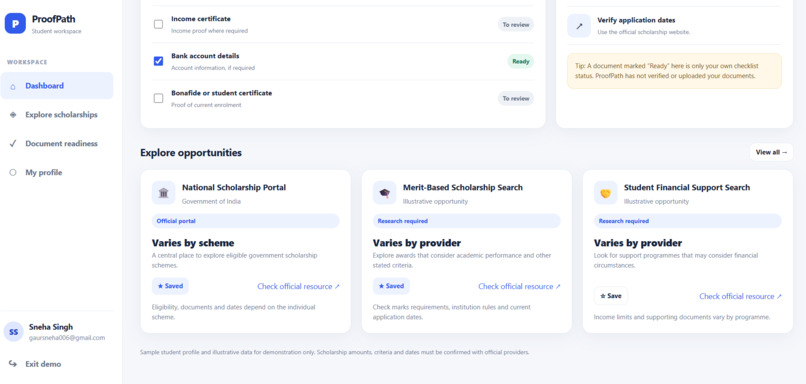This screenshot has width=806, height=384.
Task: Click Verify application dates title
Action: pyautogui.click(x=636, y=21)
